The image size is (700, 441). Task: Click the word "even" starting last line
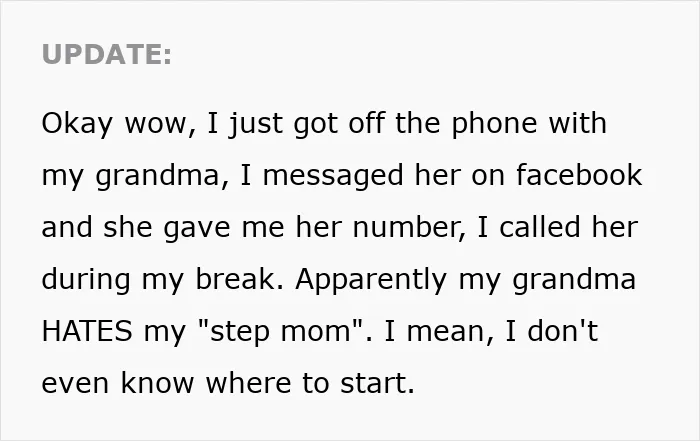pos(75,384)
